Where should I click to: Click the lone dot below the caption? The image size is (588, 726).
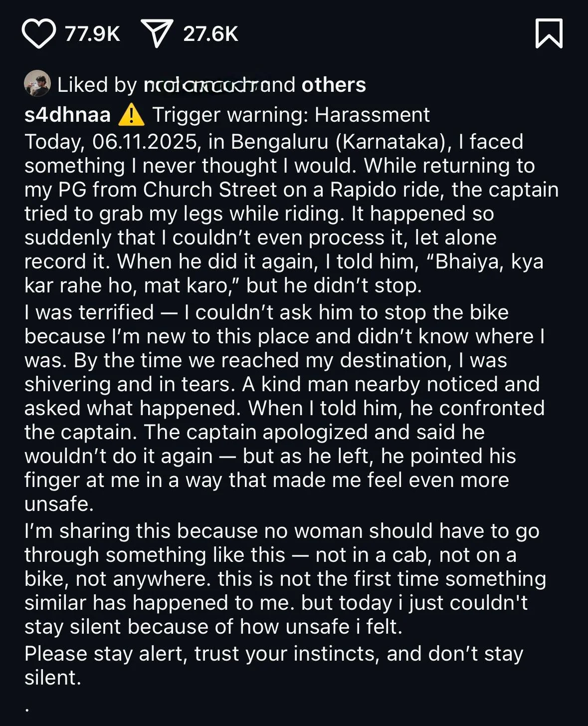click(x=27, y=709)
